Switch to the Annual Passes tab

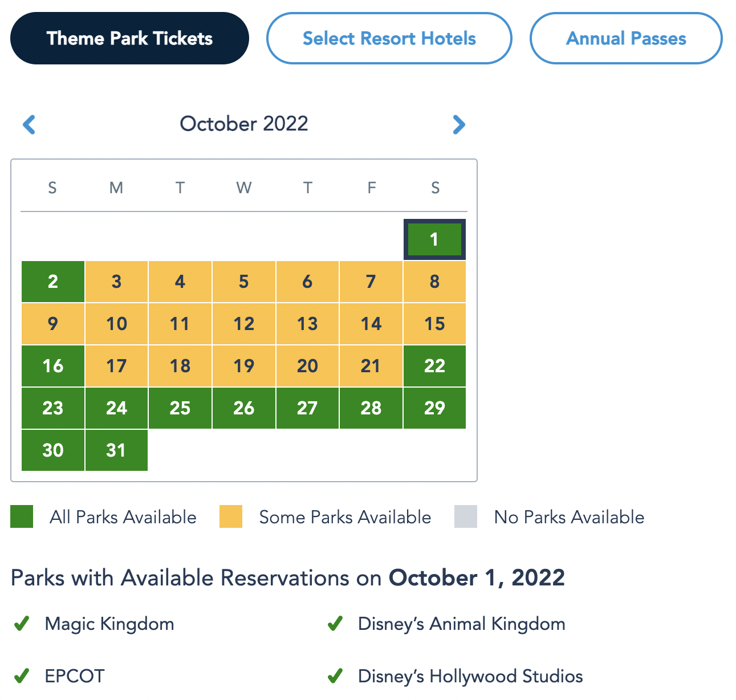[x=626, y=38]
